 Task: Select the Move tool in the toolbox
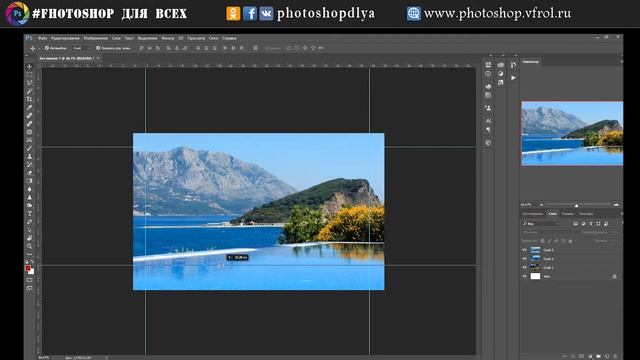[x=29, y=67]
